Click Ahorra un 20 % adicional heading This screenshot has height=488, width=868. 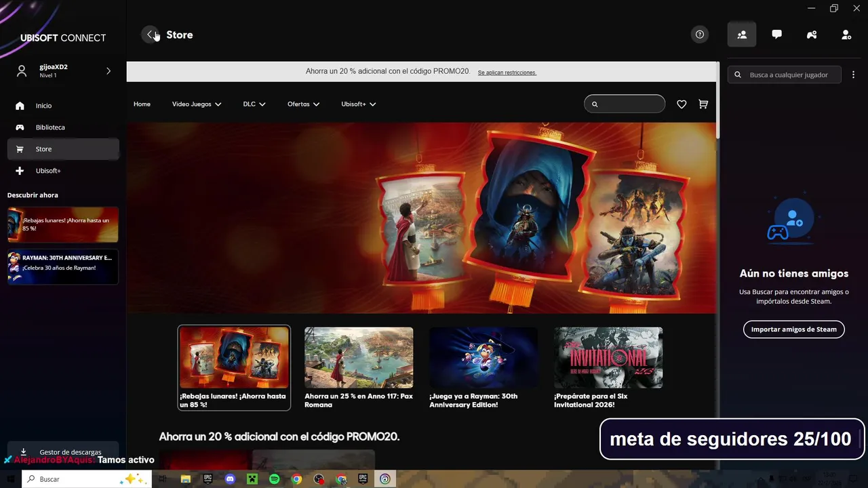coord(279,437)
